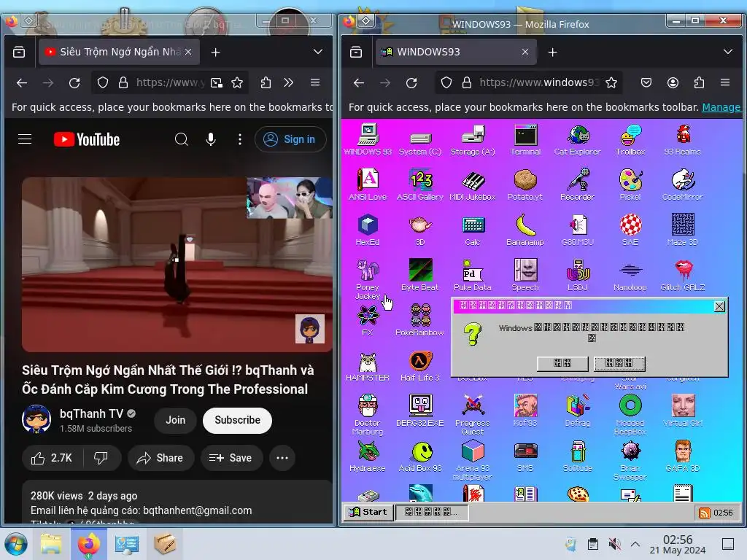Open app menu in WINDOWS93 Firefox window
Screen dimensions: 747x560
click(725, 82)
